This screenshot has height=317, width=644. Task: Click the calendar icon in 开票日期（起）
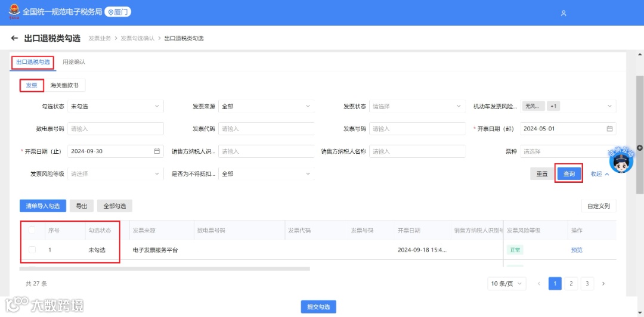click(x=609, y=129)
